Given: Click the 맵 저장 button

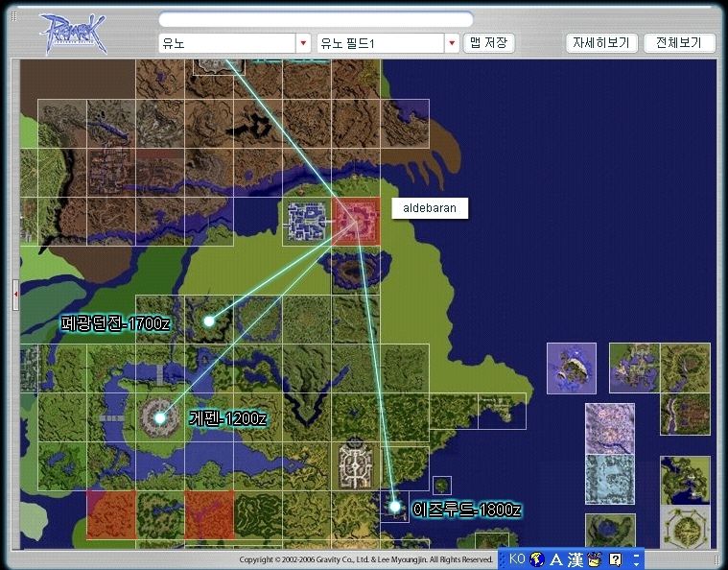Looking at the screenshot, I should pos(489,43).
